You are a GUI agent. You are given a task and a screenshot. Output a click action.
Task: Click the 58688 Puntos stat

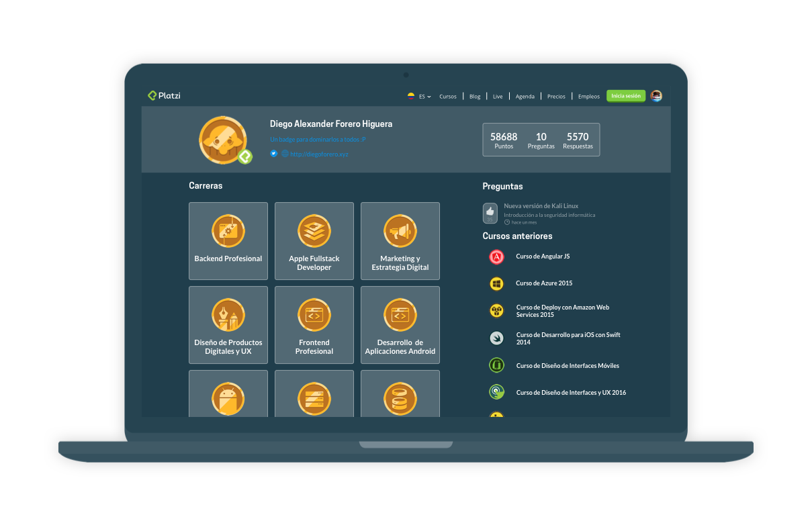tap(504, 140)
